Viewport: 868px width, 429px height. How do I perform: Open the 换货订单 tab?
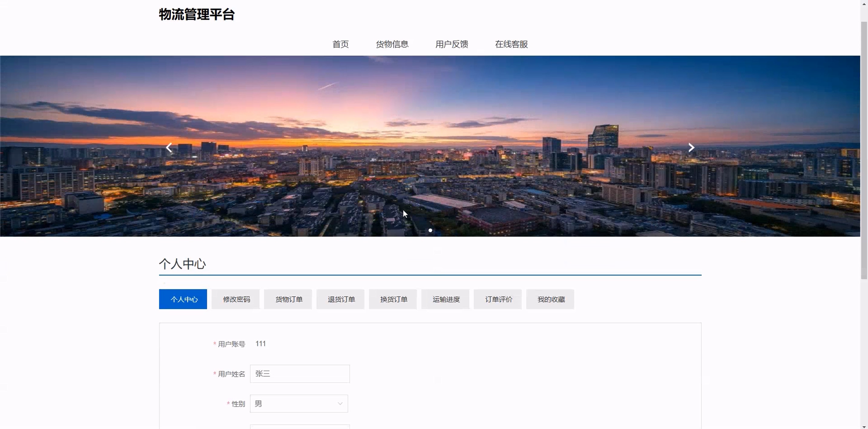click(x=393, y=299)
